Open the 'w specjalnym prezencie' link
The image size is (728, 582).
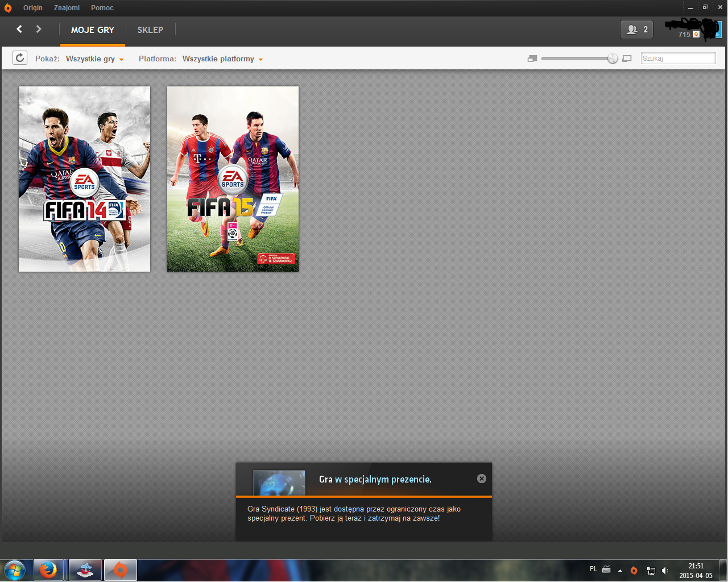point(383,480)
